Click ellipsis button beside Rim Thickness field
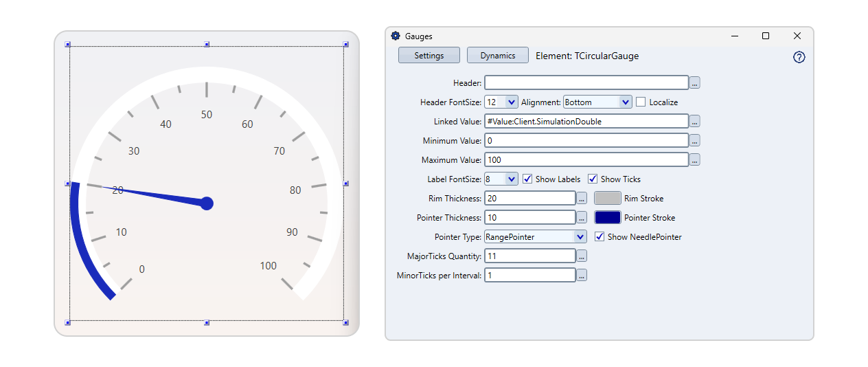 [582, 199]
